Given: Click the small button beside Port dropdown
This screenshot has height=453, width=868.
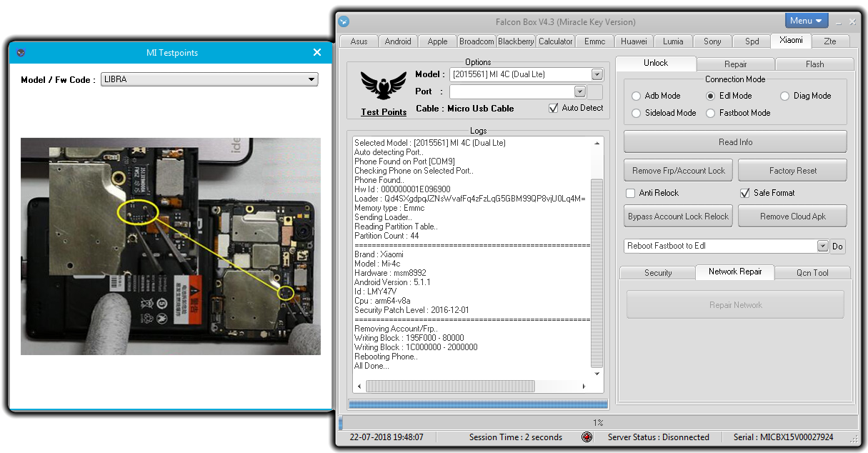Looking at the screenshot, I should [x=595, y=91].
